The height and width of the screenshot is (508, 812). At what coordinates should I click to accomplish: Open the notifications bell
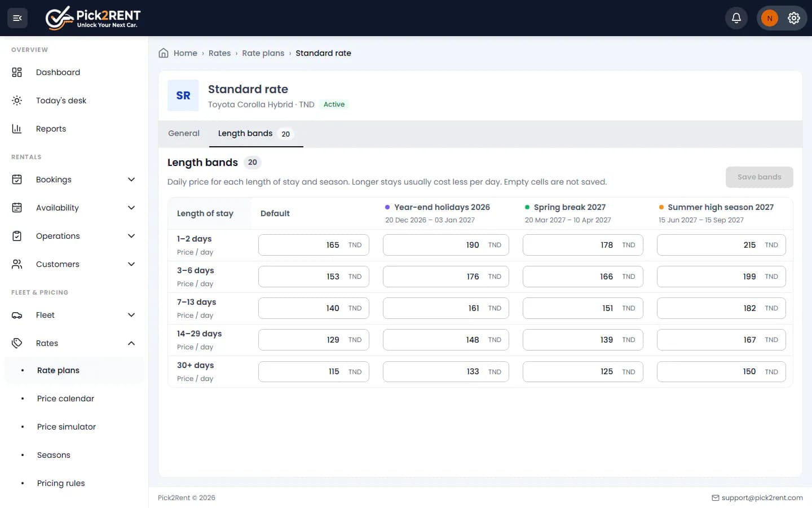tap(736, 18)
